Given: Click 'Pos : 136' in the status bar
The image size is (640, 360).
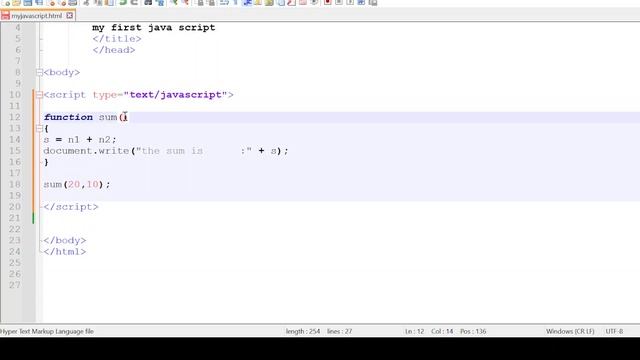Looking at the screenshot, I should [x=473, y=331].
